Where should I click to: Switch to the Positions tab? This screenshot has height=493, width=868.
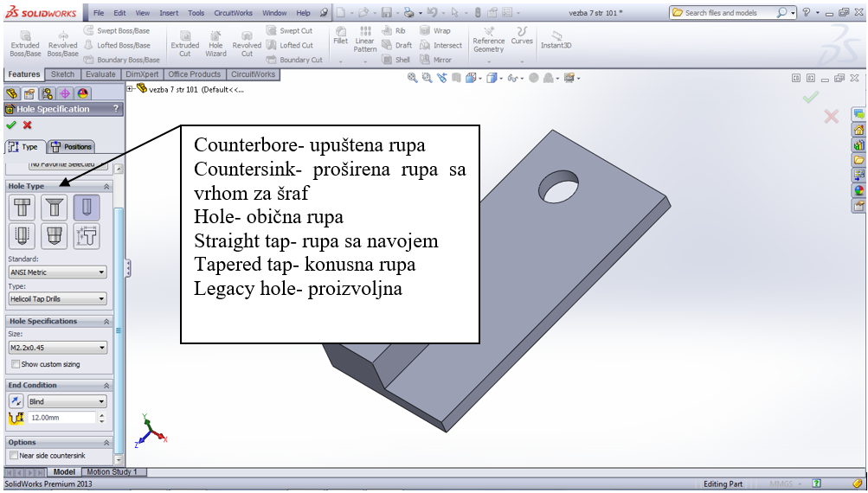(x=72, y=147)
